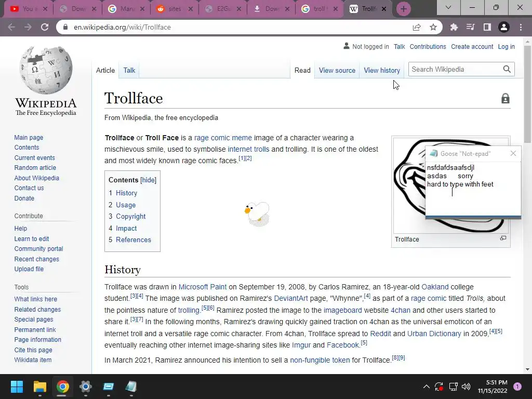Click the Create account link
This screenshot has height=399, width=532.
coord(472,46)
